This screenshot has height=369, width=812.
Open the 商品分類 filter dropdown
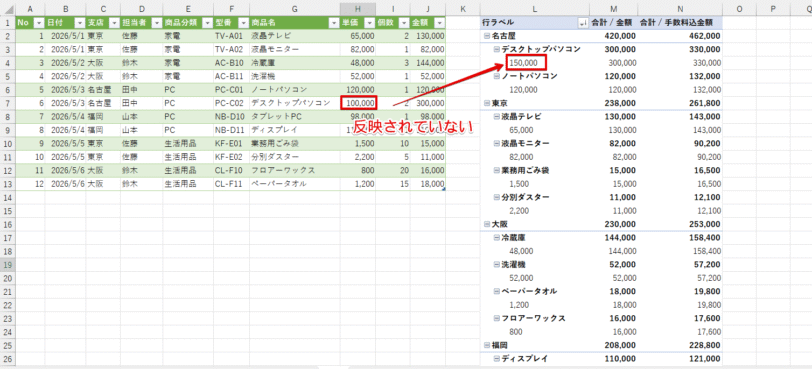(207, 23)
